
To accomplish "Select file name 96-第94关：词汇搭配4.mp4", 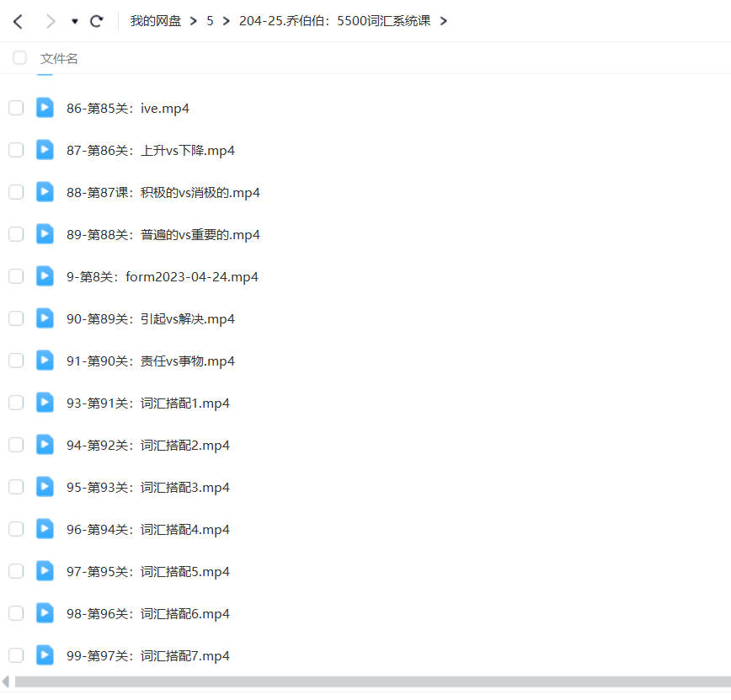I will point(148,530).
